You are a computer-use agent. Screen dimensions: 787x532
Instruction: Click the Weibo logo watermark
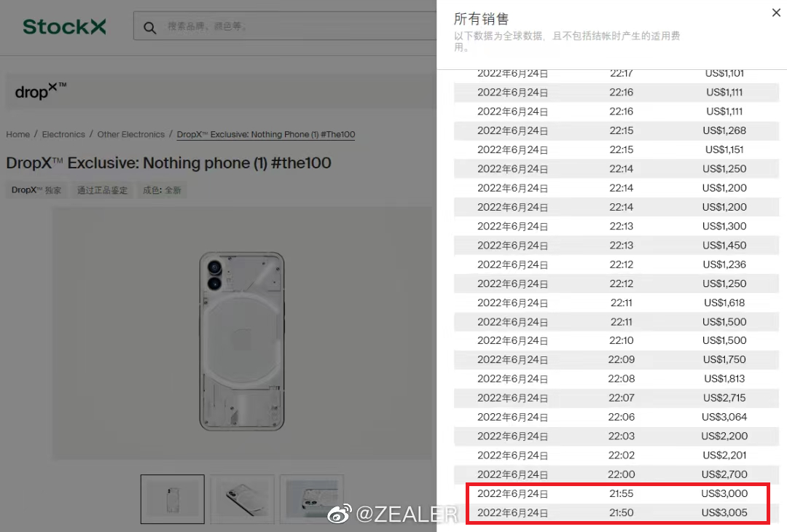(x=340, y=514)
